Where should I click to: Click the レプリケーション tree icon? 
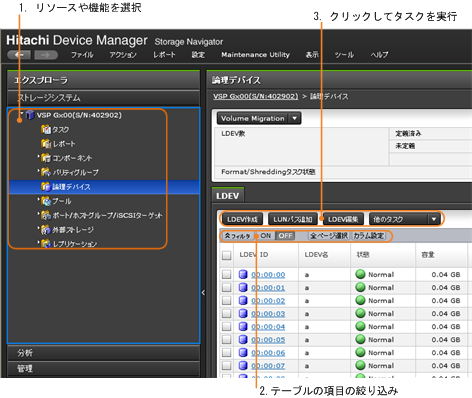[46, 244]
